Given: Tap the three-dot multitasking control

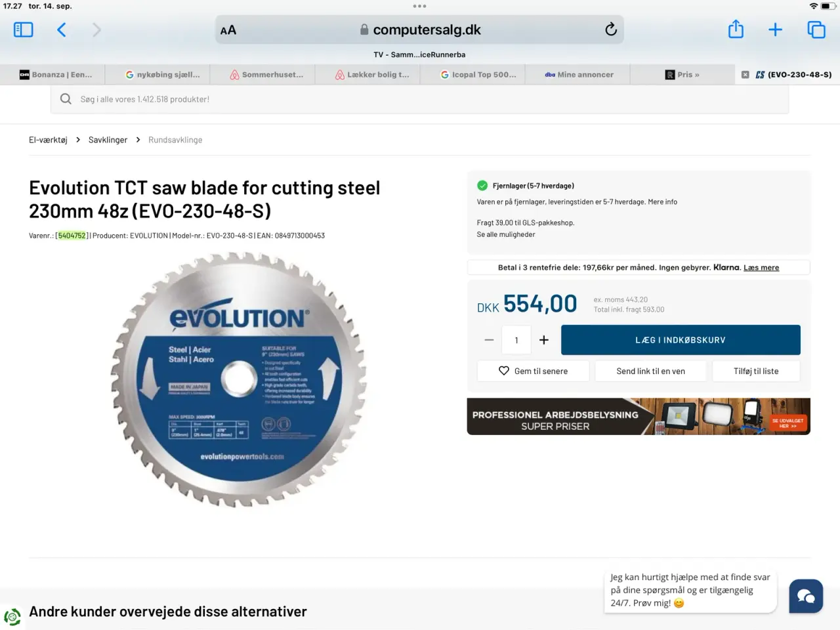Looking at the screenshot, I should tap(420, 6).
